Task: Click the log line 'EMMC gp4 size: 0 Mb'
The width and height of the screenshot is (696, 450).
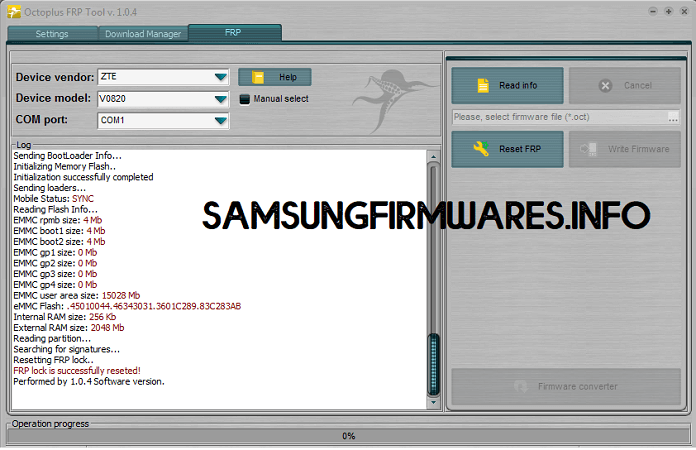Action: pyautogui.click(x=55, y=285)
